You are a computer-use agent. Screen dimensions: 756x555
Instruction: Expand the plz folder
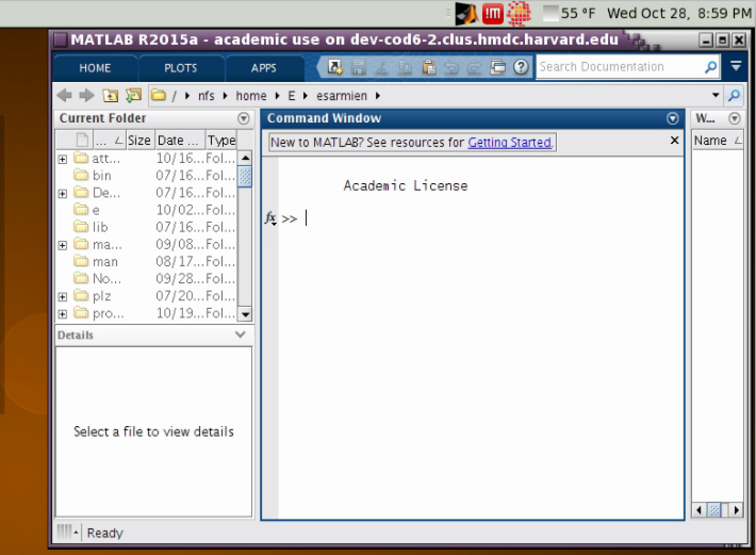coord(63,297)
